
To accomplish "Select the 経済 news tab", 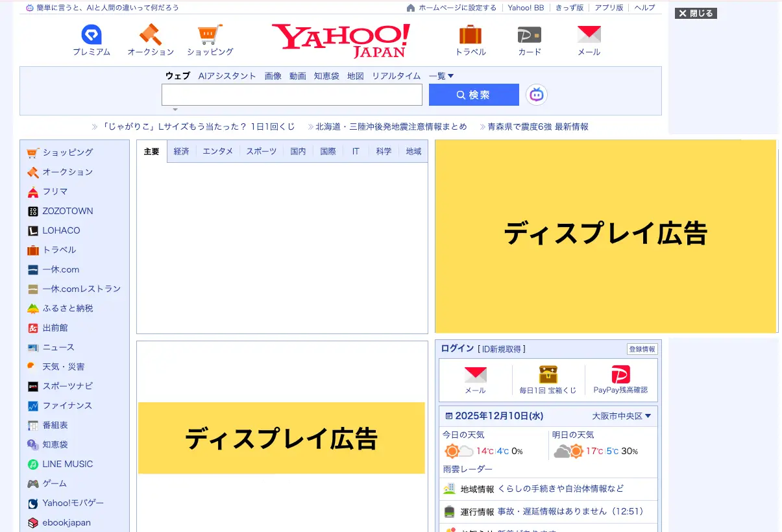I will [x=181, y=151].
